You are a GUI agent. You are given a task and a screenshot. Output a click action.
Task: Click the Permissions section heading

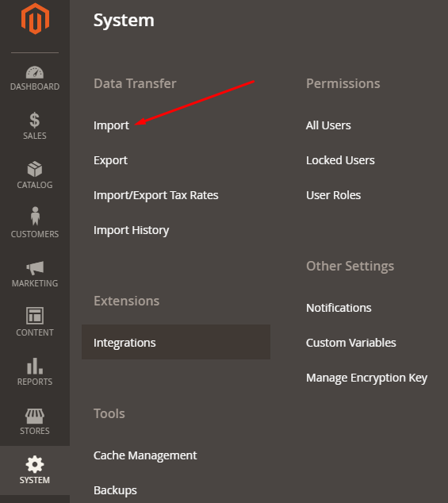click(x=343, y=83)
